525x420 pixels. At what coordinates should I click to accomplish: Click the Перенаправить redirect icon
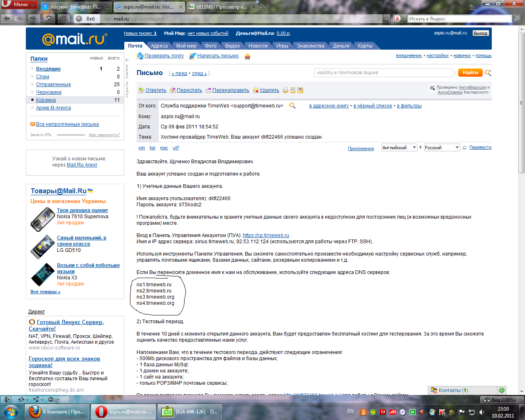click(x=208, y=90)
